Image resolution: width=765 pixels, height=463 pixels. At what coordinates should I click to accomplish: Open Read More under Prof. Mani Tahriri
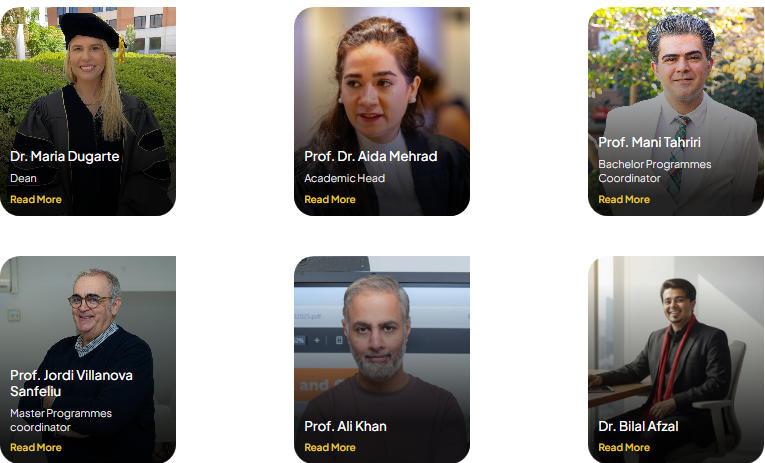tap(624, 200)
